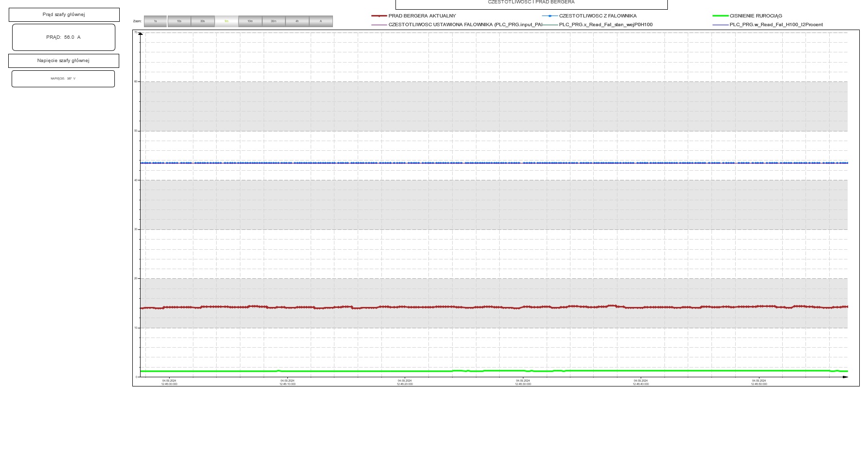Click the PRĄD 56.0 A value box
This screenshot has width=868, height=450.
(63, 37)
